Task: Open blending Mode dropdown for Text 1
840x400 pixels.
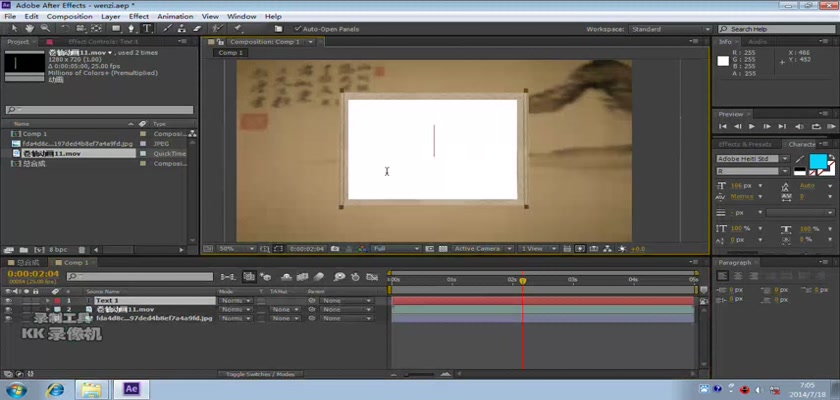Action: click(x=236, y=301)
